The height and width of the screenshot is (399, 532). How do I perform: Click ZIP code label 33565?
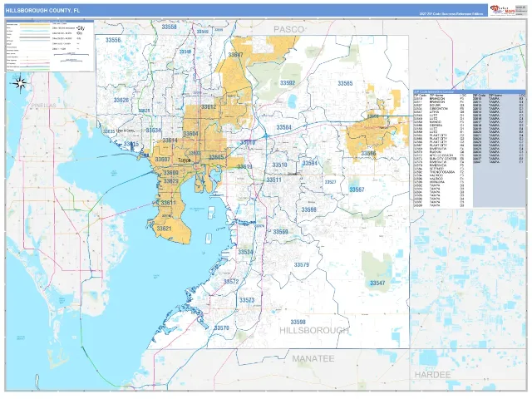(345, 83)
